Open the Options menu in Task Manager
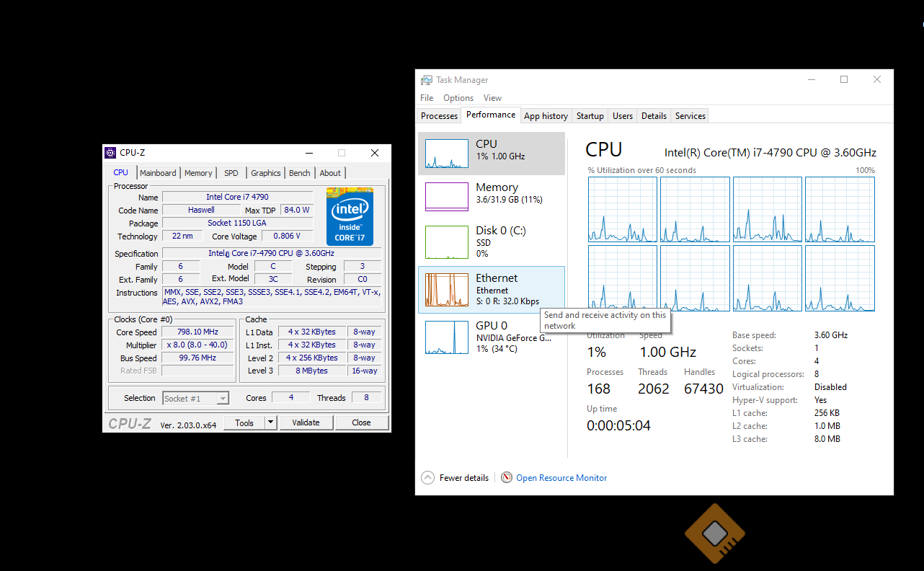This screenshot has width=924, height=571. [x=458, y=98]
